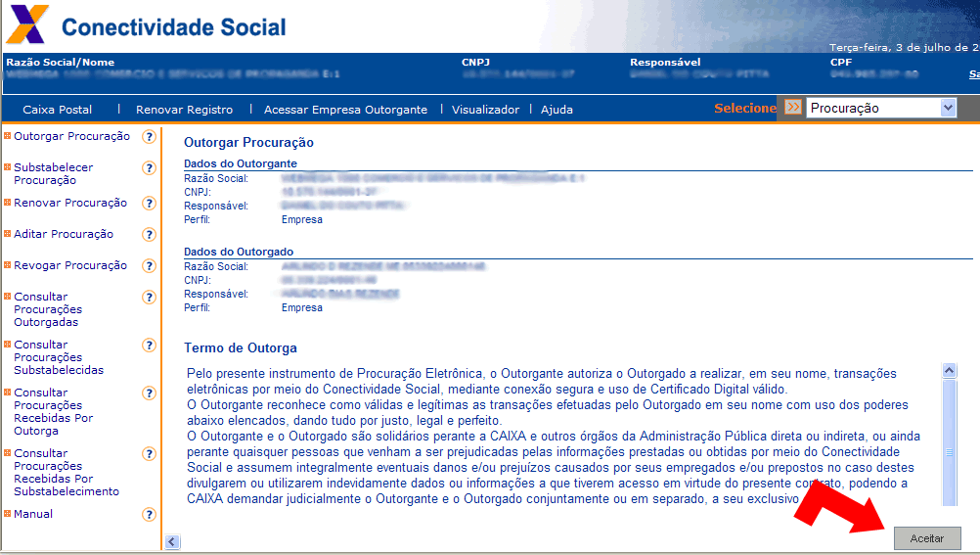Click the orange bullet beside Manual
The width and height of the screenshot is (980, 555).
click(8, 514)
